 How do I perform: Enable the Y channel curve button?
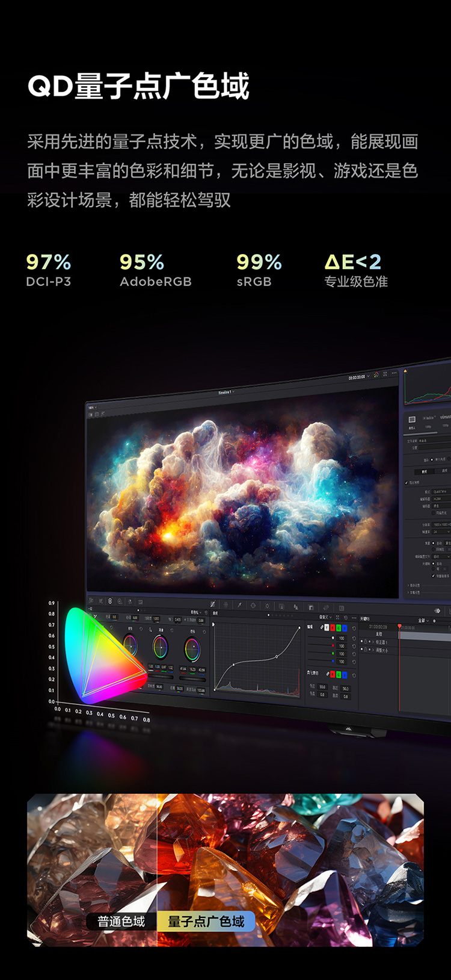(327, 628)
